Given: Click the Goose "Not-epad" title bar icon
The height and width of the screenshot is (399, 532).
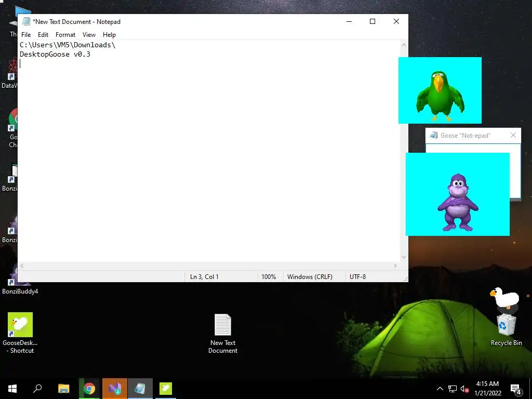Looking at the screenshot, I should 434,136.
